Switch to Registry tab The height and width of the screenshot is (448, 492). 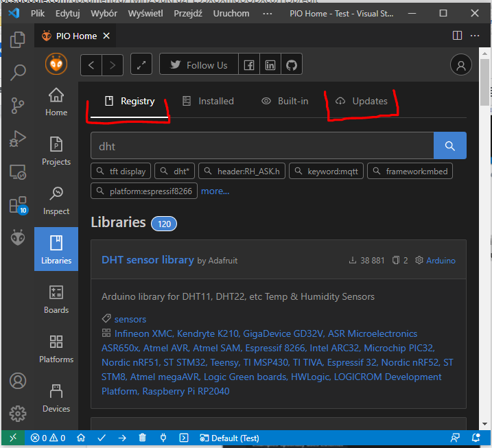point(130,102)
